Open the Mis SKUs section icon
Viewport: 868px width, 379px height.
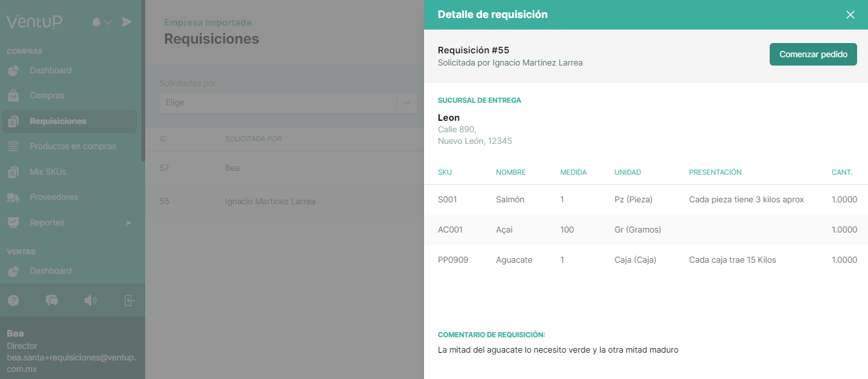pos(14,172)
